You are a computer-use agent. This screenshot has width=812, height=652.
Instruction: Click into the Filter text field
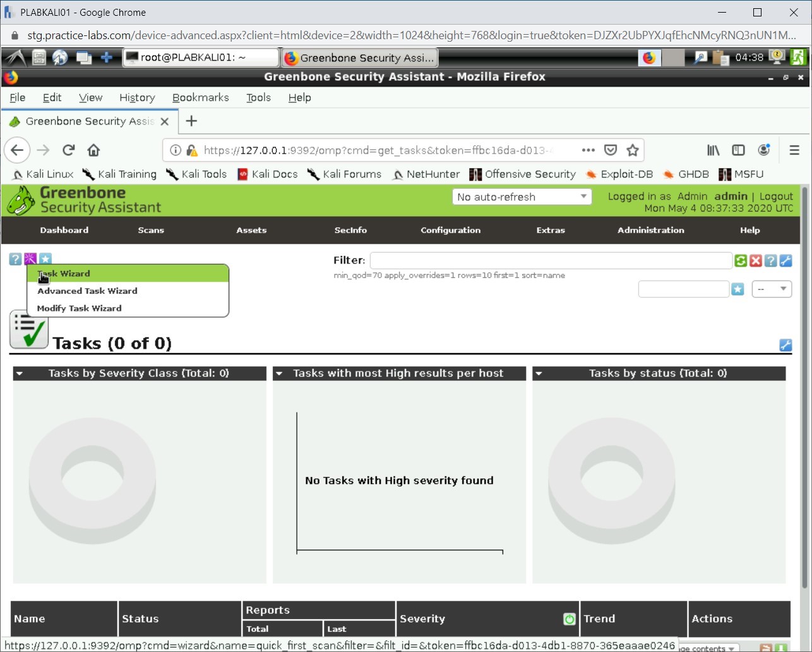[x=551, y=260]
